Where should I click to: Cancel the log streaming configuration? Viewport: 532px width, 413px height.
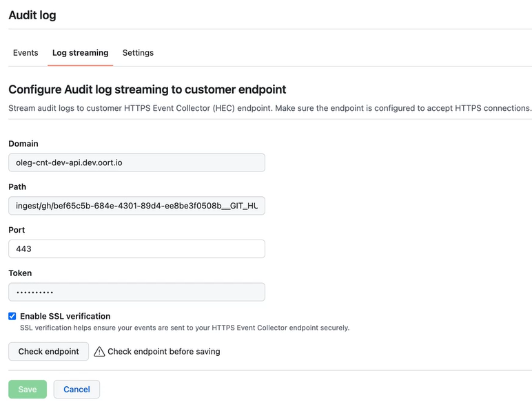tap(76, 389)
